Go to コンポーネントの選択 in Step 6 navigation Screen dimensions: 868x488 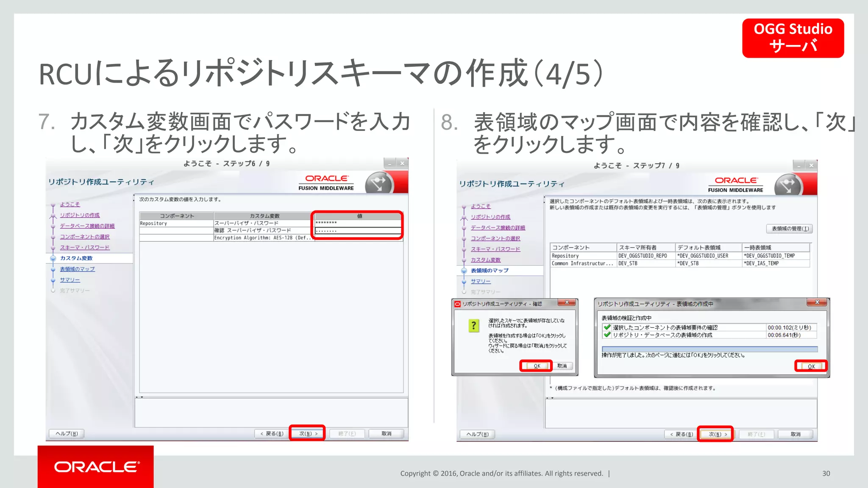85,237
